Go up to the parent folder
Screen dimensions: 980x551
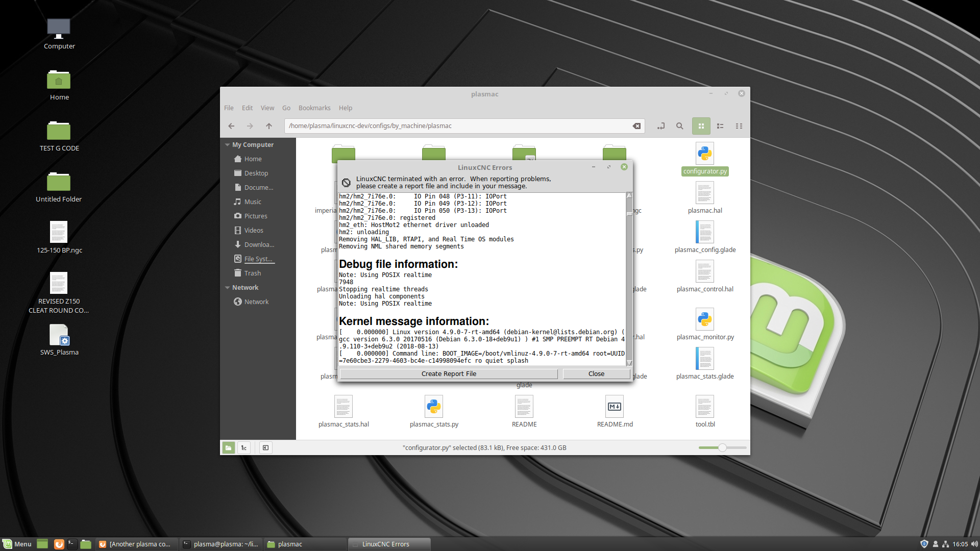[x=269, y=126]
